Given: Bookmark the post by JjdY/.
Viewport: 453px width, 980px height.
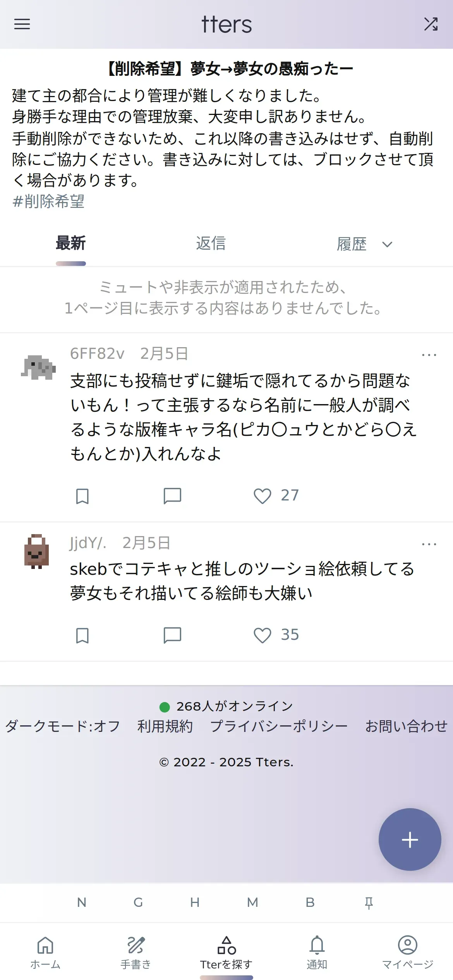Looking at the screenshot, I should pyautogui.click(x=82, y=635).
